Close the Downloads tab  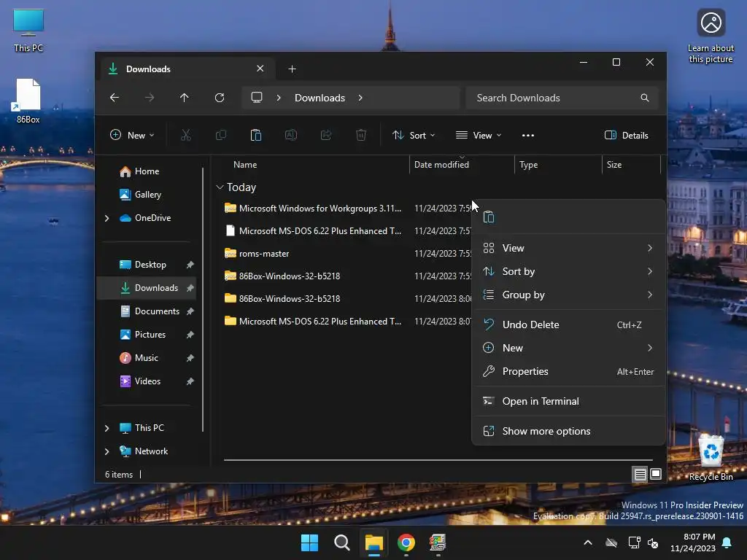pyautogui.click(x=260, y=69)
